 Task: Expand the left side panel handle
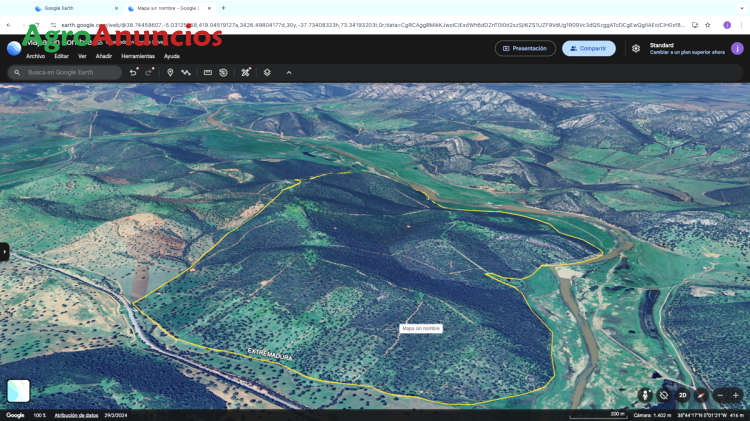pos(4,252)
